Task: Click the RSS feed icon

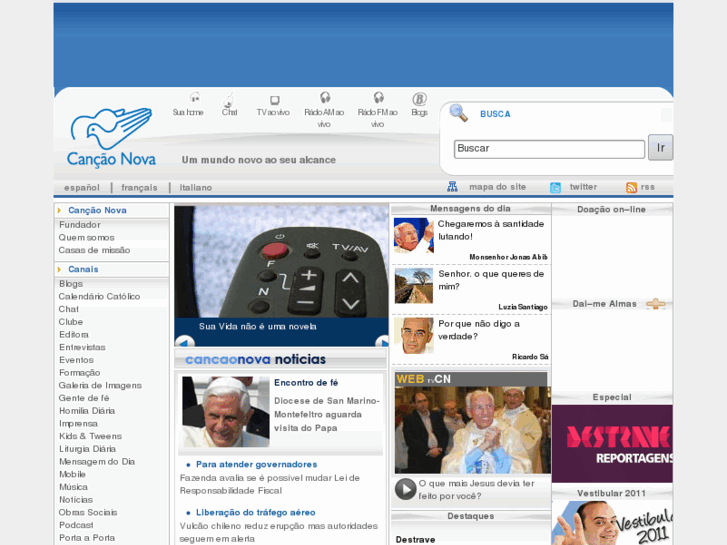Action: 631,187
